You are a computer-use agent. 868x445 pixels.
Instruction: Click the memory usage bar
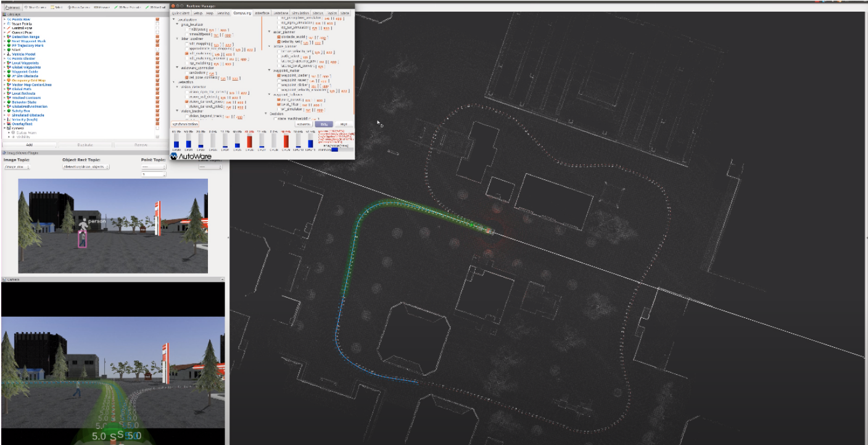tap(342, 149)
